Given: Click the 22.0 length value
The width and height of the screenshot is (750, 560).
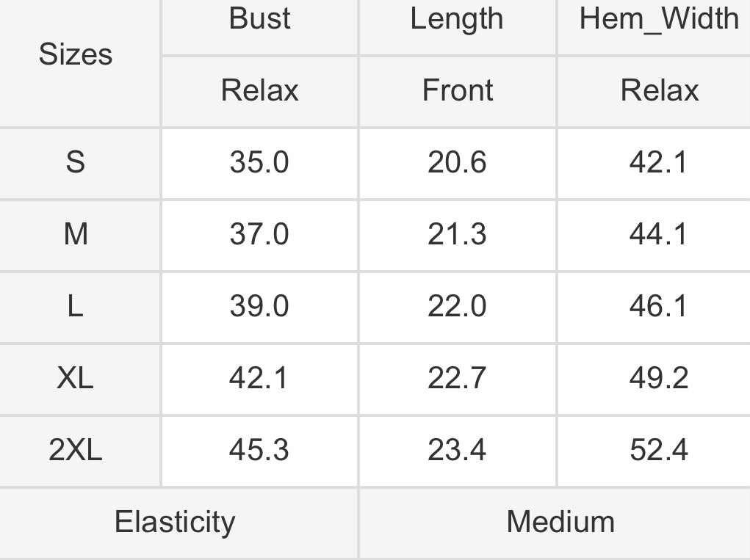Looking at the screenshot, I should (x=457, y=306).
